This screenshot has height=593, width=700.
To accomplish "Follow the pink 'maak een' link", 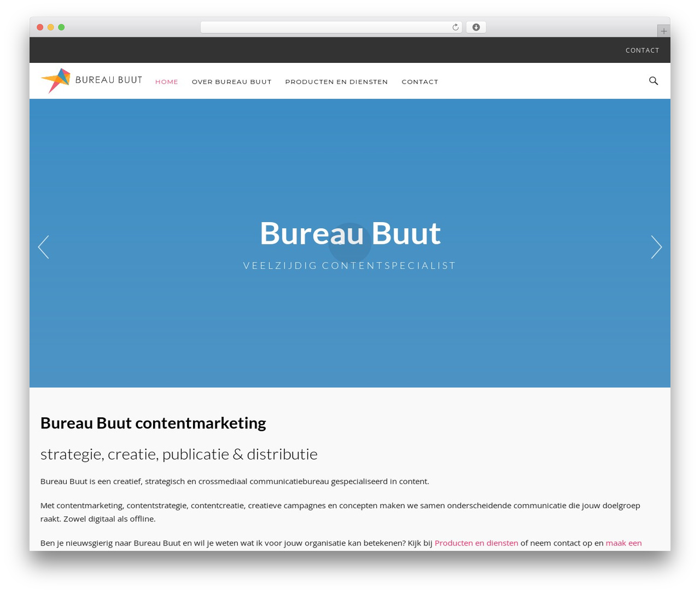I will (x=624, y=543).
